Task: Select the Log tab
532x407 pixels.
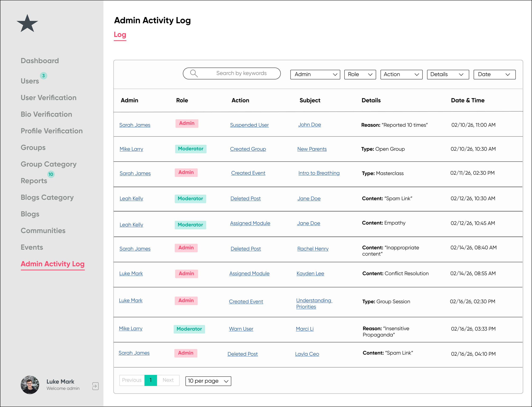Action: tap(120, 35)
